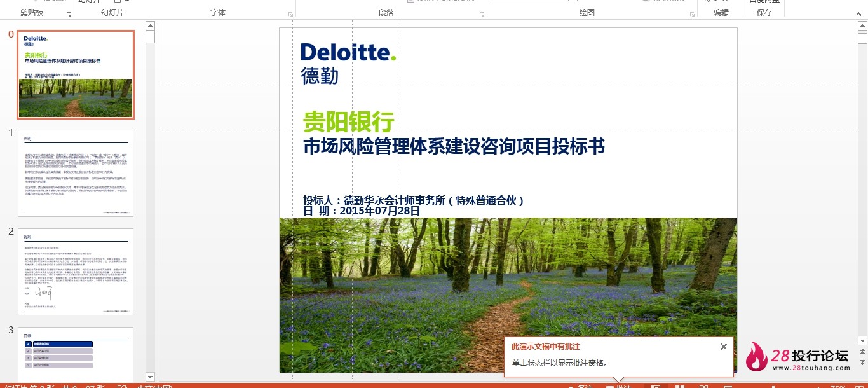
Task: Click the slide editor scroll-up arrow
Action: pos(862,26)
